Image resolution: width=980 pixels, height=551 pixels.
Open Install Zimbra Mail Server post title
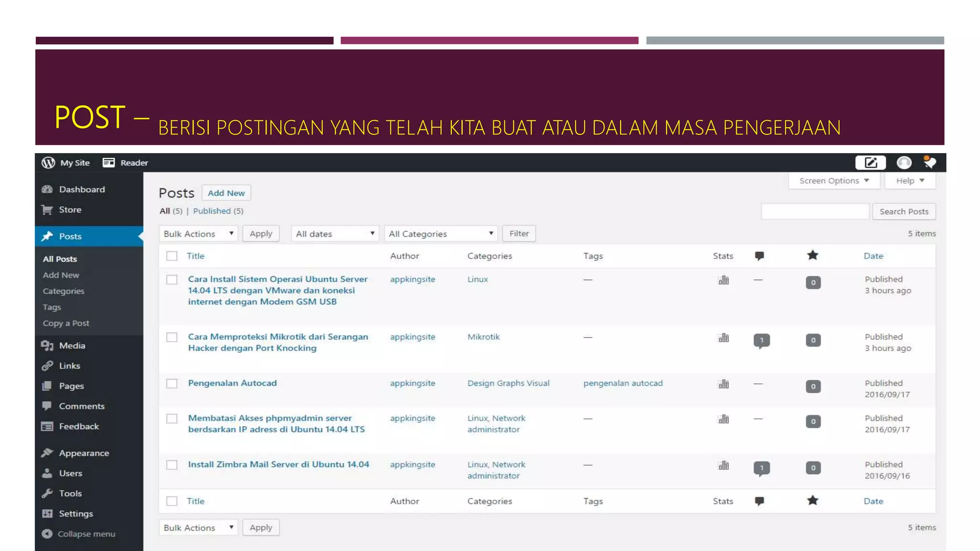pyautogui.click(x=278, y=464)
